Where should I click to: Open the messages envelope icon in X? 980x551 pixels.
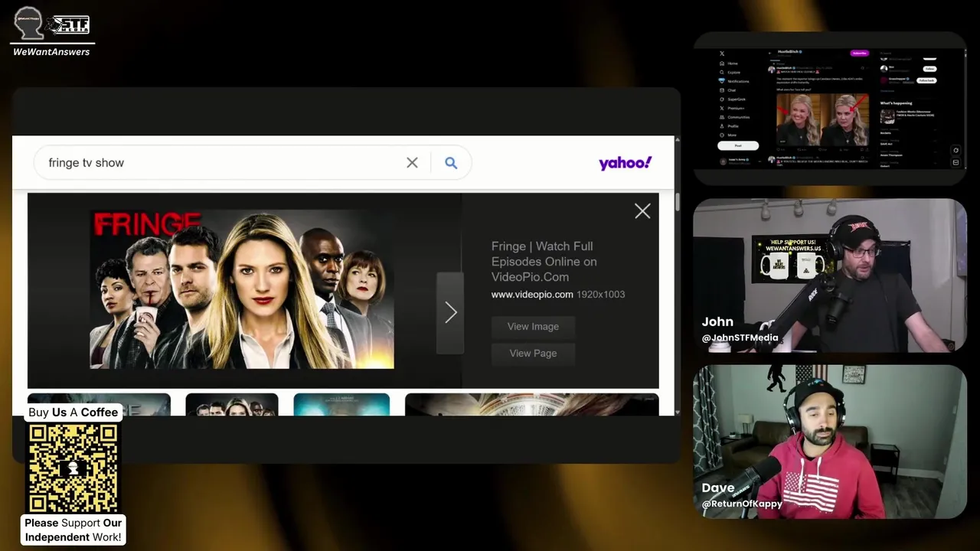click(955, 162)
